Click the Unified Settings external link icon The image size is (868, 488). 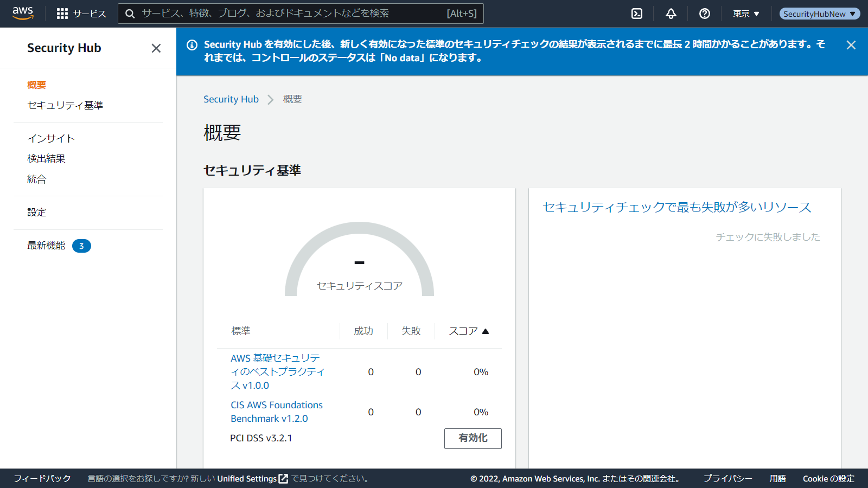283,479
